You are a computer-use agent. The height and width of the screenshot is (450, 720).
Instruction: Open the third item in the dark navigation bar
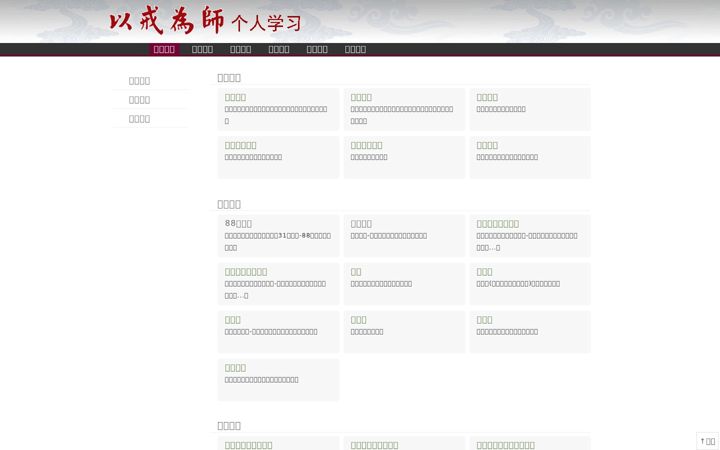click(x=241, y=49)
